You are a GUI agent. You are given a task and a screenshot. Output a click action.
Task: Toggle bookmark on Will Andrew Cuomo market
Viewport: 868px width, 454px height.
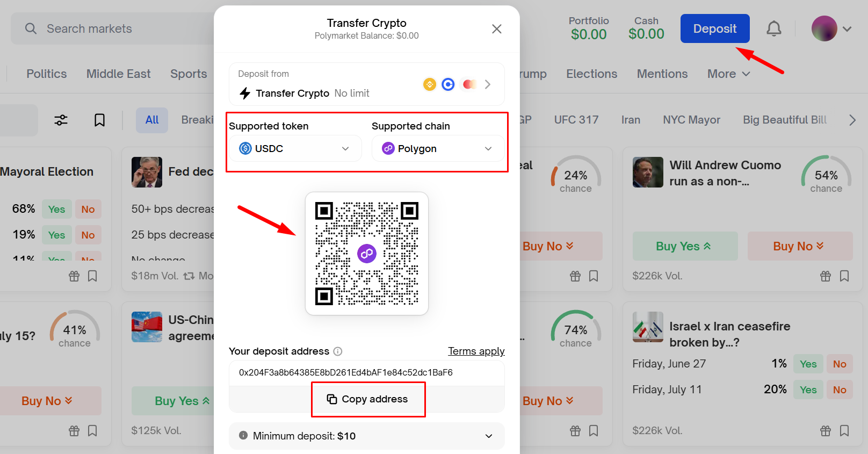click(x=844, y=276)
